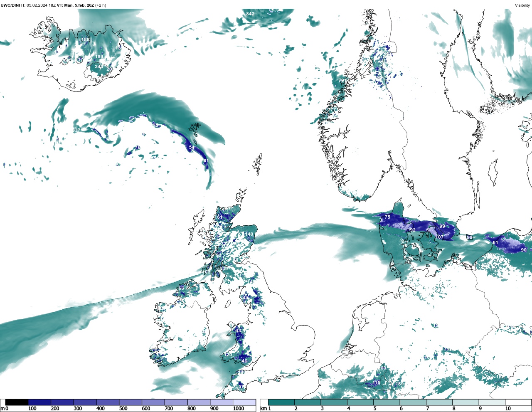Click the 'm 0' label on legend
Viewport: 532px width, 412px height.
[5, 409]
